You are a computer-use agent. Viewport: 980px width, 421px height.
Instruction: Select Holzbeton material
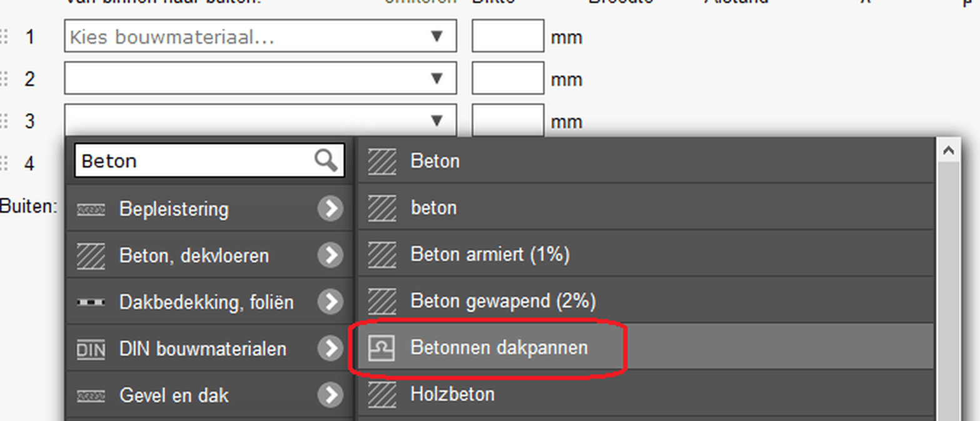coord(646,394)
